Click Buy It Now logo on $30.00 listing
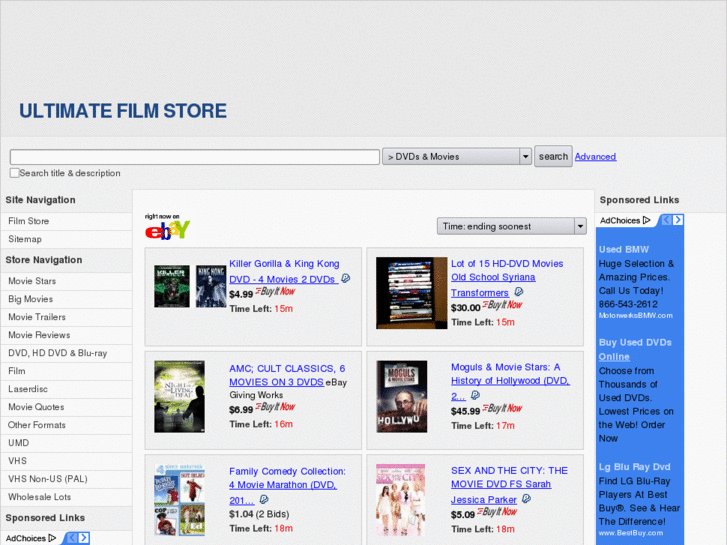The image size is (727, 545). (502, 305)
